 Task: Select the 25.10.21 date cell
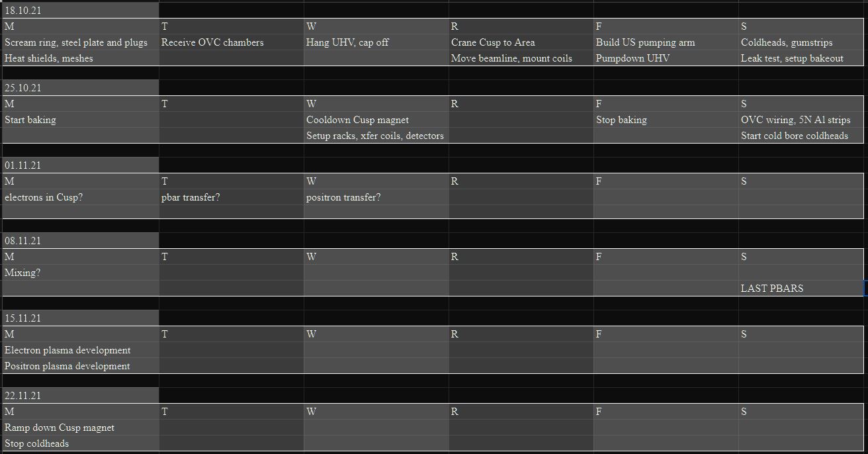[79, 87]
